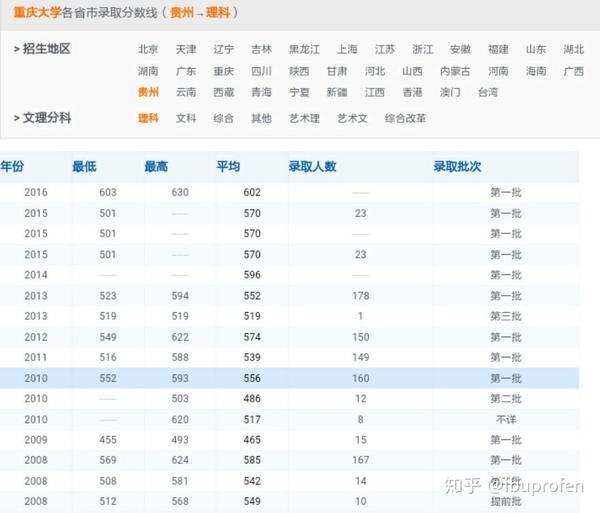Select 西藏 region
The image size is (600, 513).
(223, 92)
